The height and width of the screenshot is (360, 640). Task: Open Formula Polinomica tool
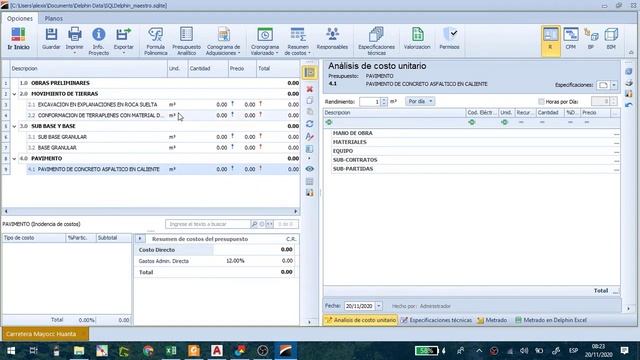tap(156, 41)
